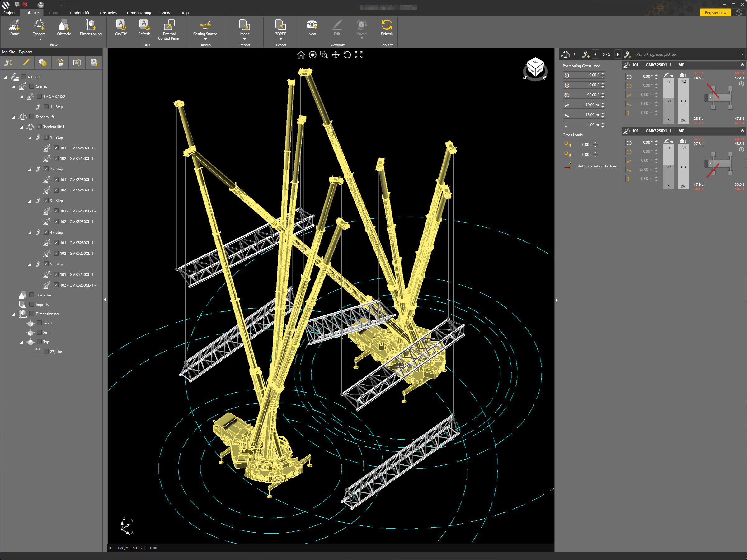Click the External Control Panel icon
The width and height of the screenshot is (747, 560).
point(169,26)
